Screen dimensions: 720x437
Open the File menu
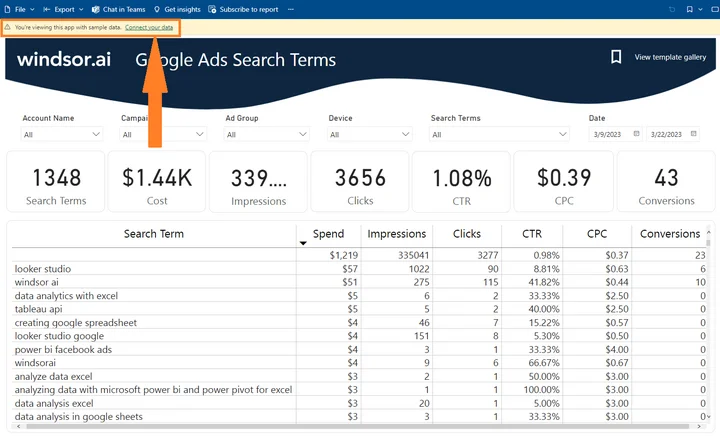pos(19,9)
